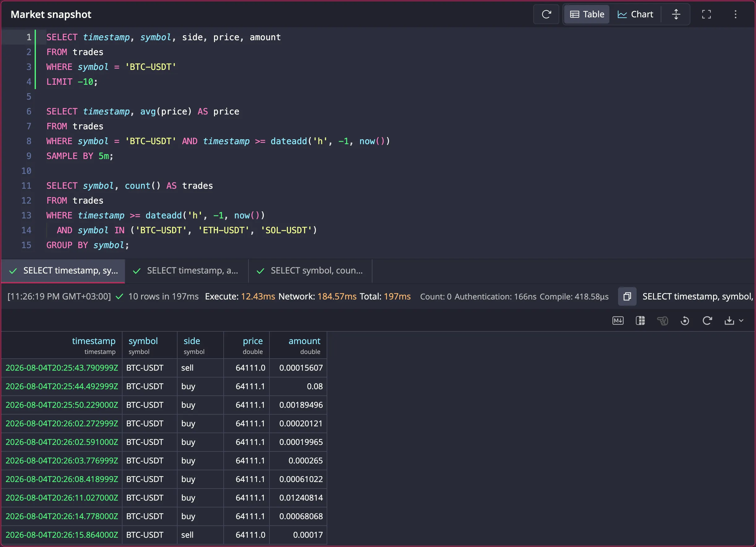
Task: Click line number 1 in the editor gutter
Action: (x=29, y=37)
